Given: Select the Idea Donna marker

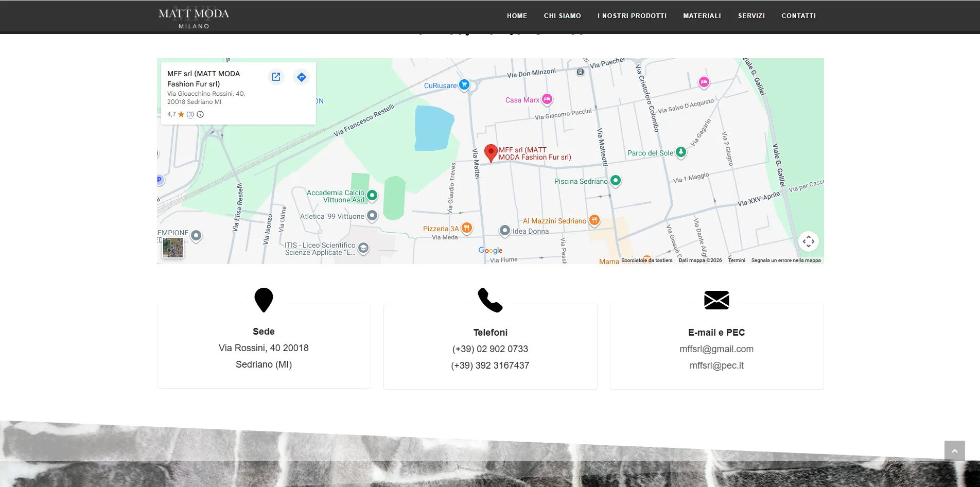Looking at the screenshot, I should [x=505, y=230].
